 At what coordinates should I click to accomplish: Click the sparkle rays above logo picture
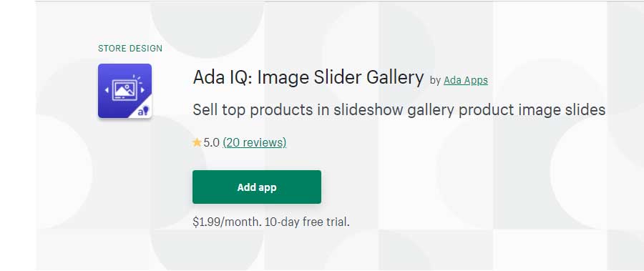139,79
